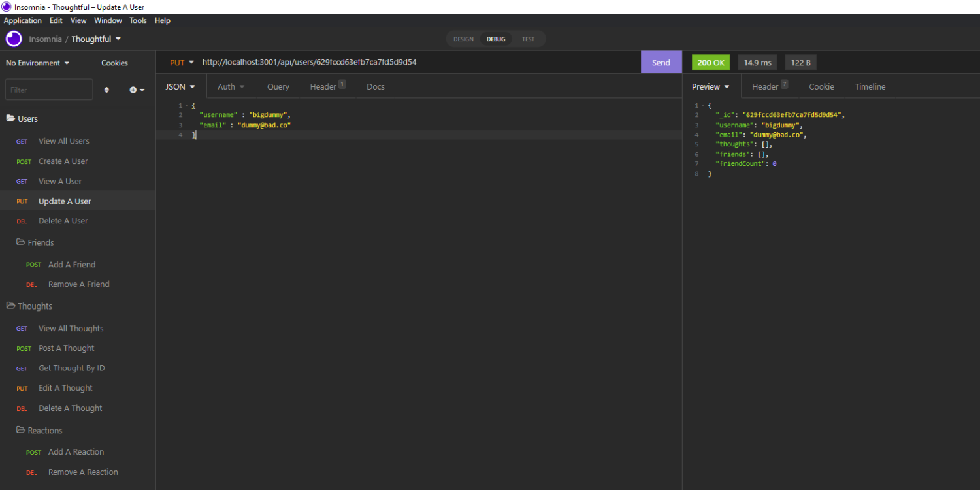Open the No Environment dropdown
The image size is (980, 490).
point(37,63)
